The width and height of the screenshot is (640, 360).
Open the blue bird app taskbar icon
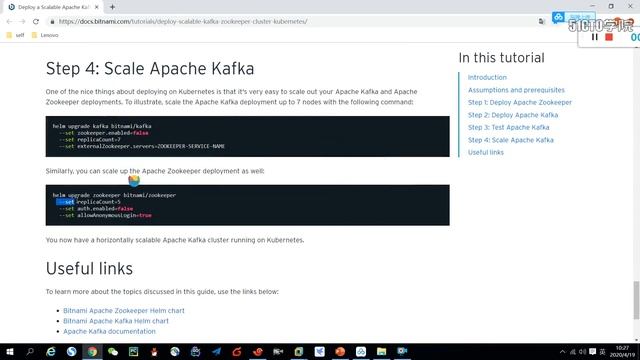point(320,351)
